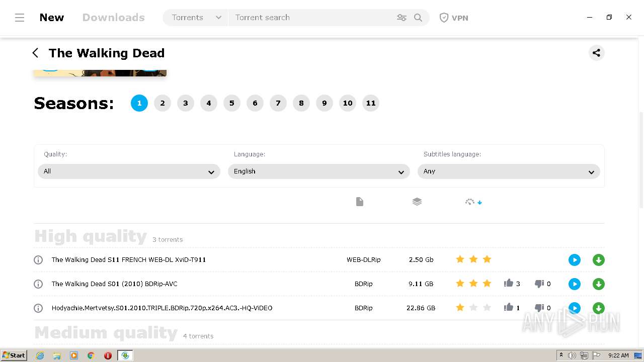The image size is (644, 362).
Task: Open the Torrents search type dropdown
Action: pos(196,18)
